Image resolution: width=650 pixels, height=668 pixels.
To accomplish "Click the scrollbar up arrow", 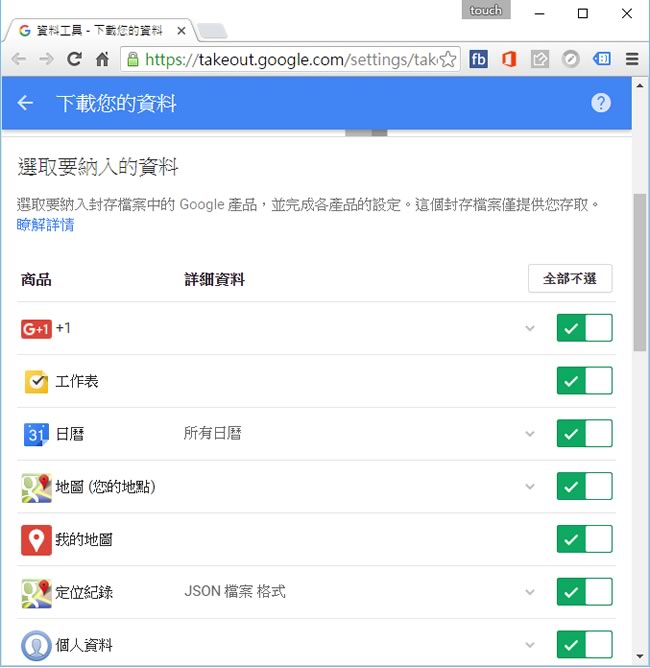I will pos(640,86).
